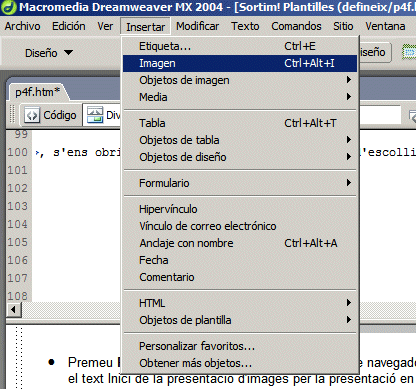
Task: Click left arrow of horizontal scrollbar
Action: 13,310
